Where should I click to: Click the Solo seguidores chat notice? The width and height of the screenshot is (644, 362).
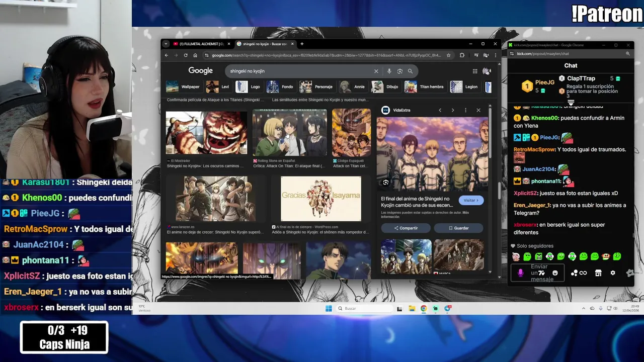[x=532, y=246]
